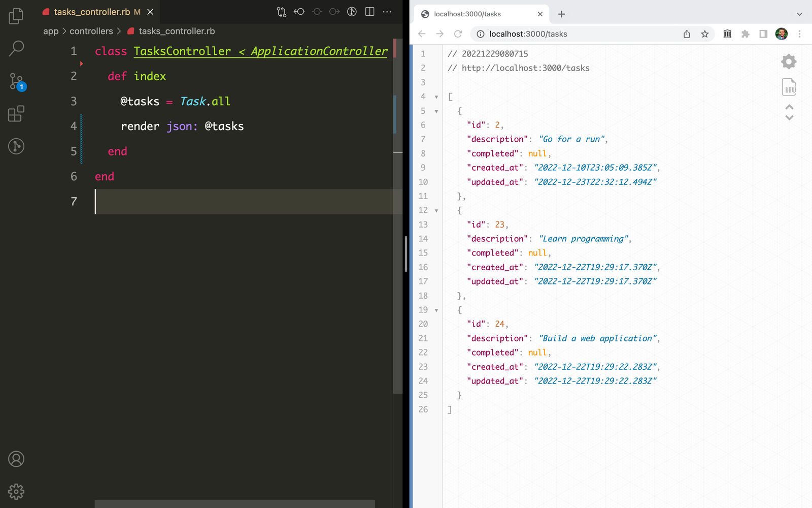Screen dimensions: 812x508
Task: Open the Run and Debug sidebar view
Action: tap(16, 146)
